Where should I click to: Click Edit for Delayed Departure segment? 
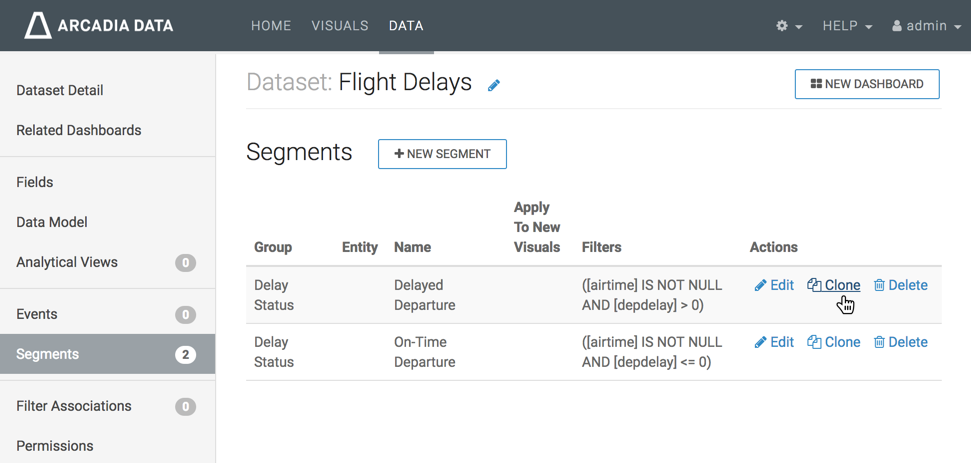point(774,285)
